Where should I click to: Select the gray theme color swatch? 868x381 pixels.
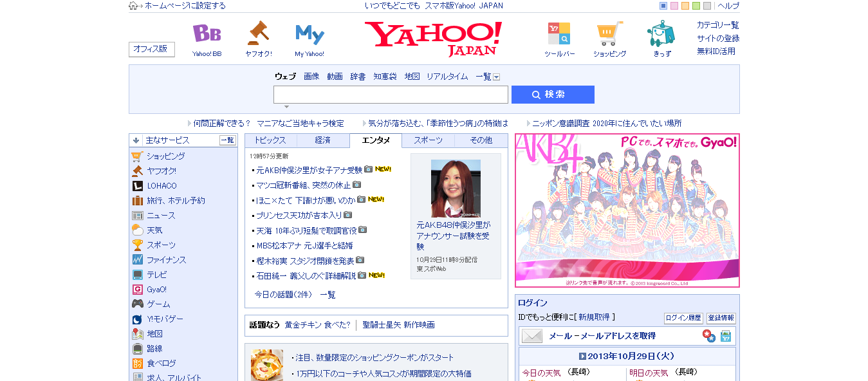coord(707,6)
